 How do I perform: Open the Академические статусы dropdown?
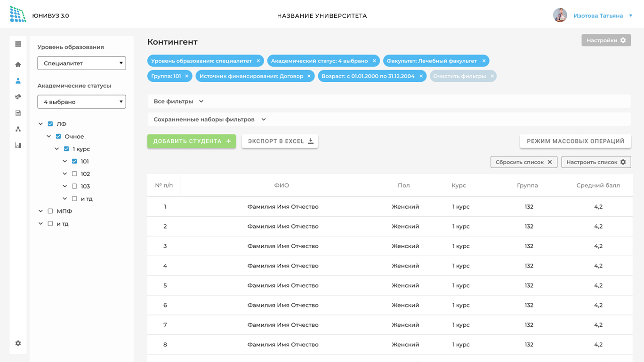click(81, 102)
